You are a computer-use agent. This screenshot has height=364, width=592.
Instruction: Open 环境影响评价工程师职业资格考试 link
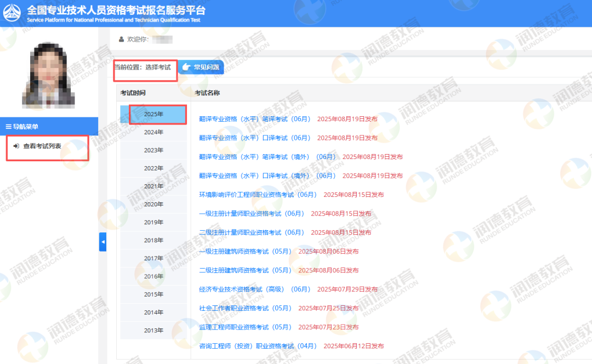pos(258,195)
